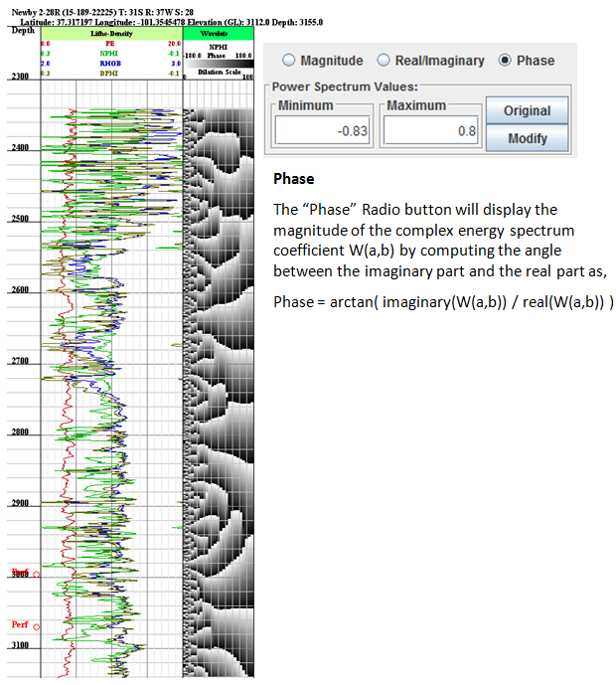Click the blue RHOB curve label
Screen dimensions: 616x685
point(111,63)
